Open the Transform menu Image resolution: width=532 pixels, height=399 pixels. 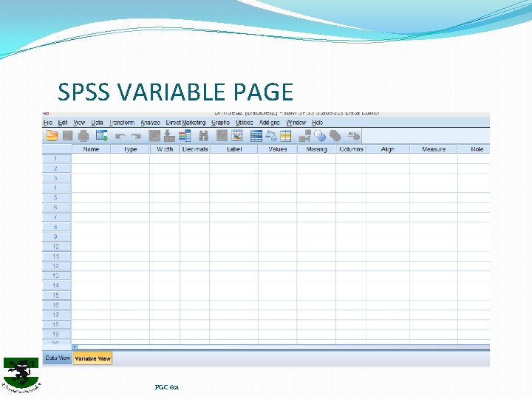tap(122, 123)
